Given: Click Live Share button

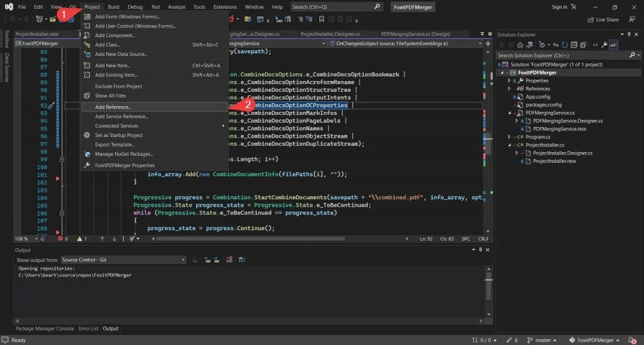Looking at the screenshot, I should [x=603, y=19].
